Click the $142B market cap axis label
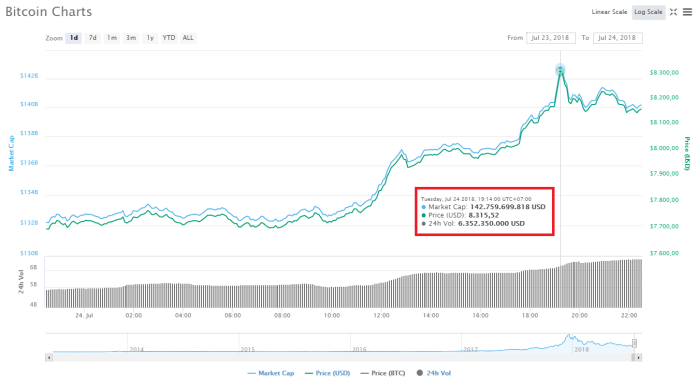This screenshot has height=380, width=696. tap(29, 76)
